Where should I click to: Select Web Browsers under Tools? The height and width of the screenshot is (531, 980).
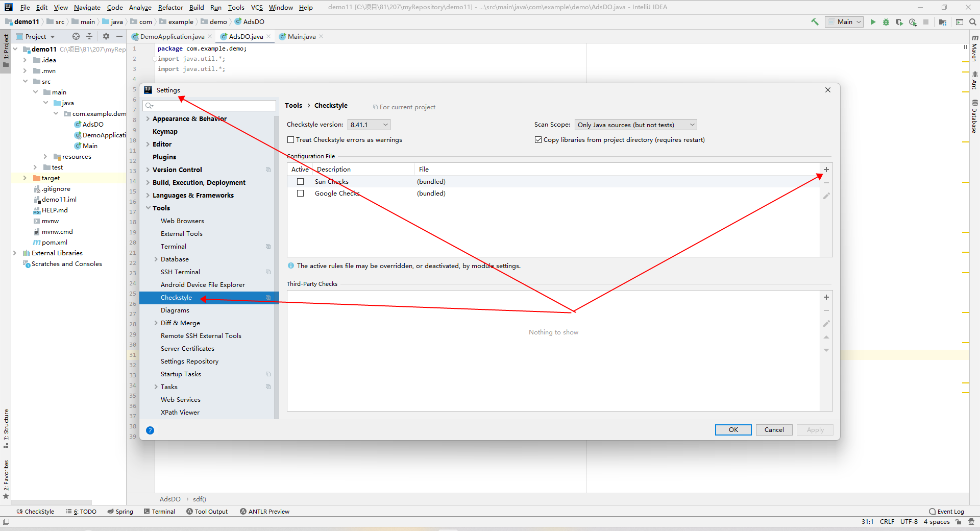(182, 221)
